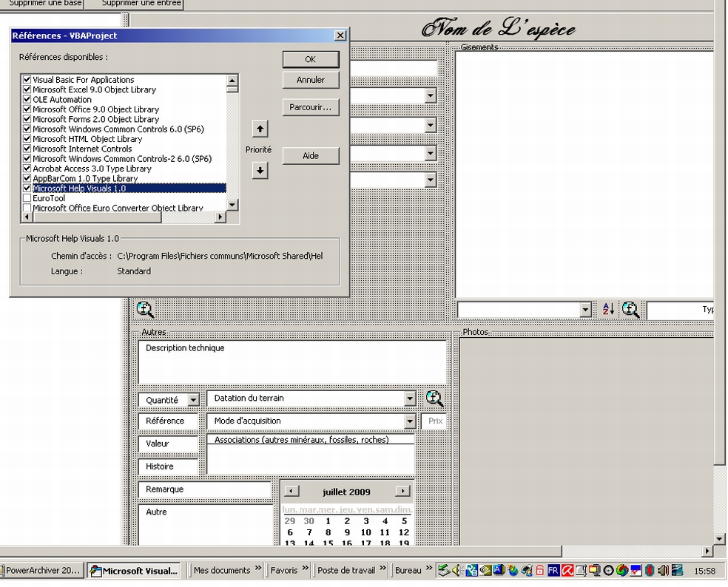Click into the Description technique field
728x587 pixels.
tap(292, 362)
